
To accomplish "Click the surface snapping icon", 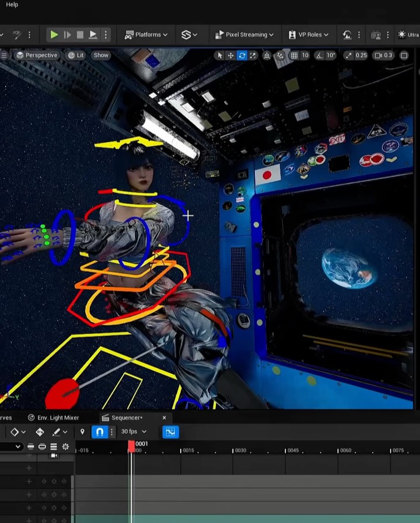I will (280, 55).
